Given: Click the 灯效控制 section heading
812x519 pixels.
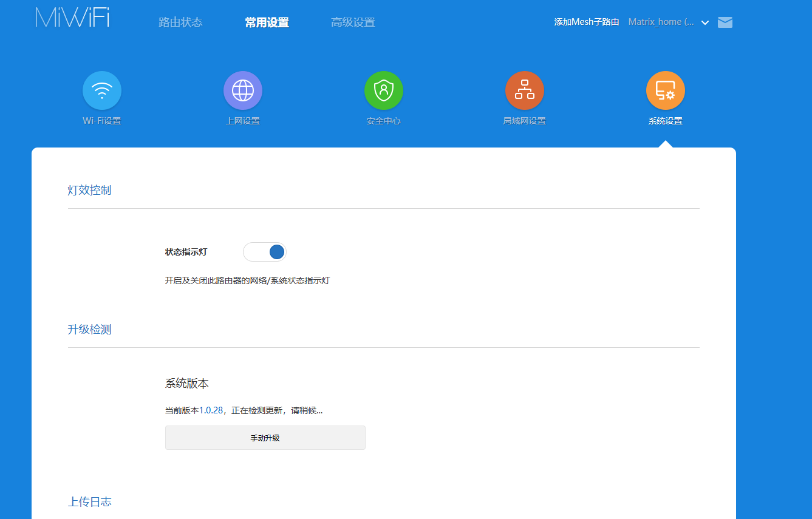Looking at the screenshot, I should coord(89,191).
